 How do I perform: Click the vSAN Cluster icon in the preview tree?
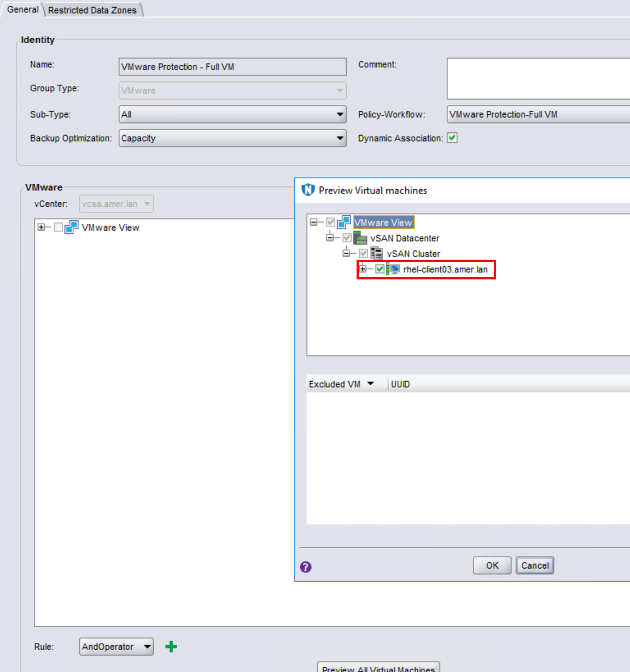tap(376, 253)
